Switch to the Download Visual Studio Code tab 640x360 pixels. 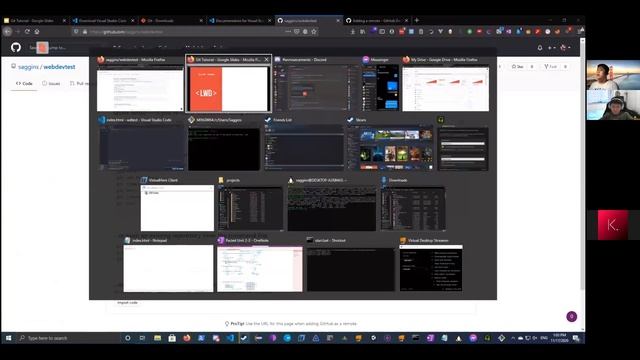click(103, 20)
